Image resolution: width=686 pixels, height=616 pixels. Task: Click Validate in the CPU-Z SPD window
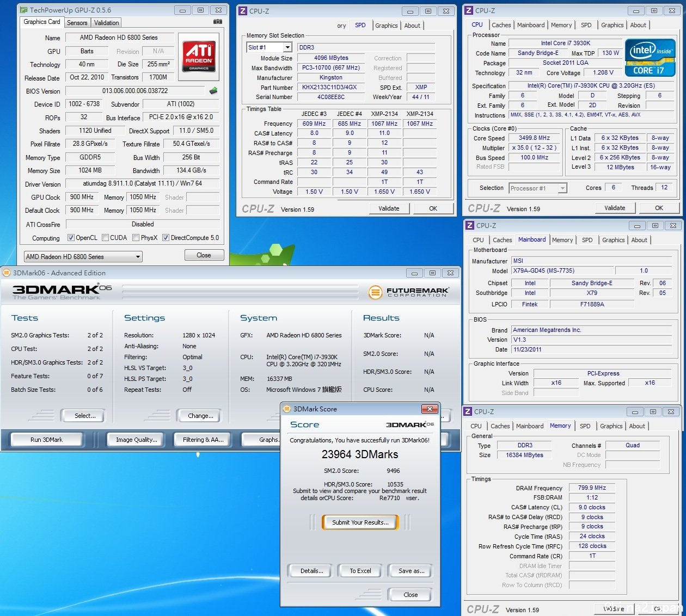[389, 208]
